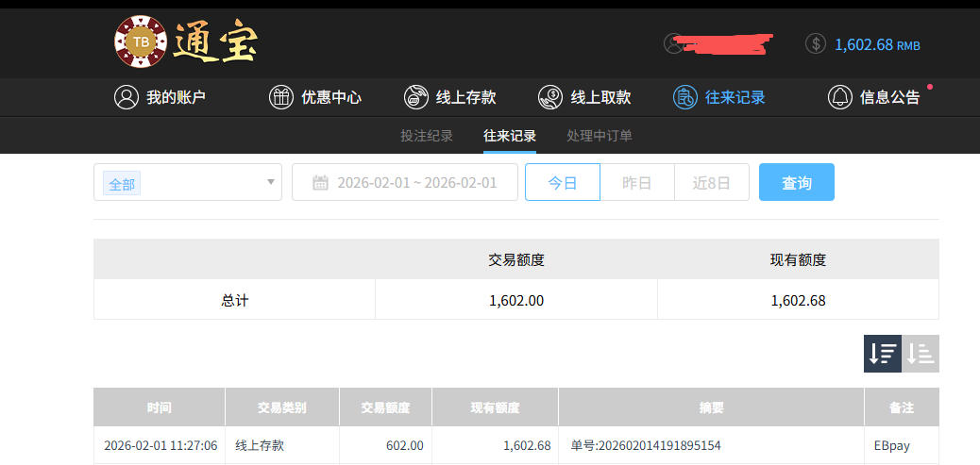Viewport: 980px width, 465px height.
Task: Click the user profile avatar icon
Action: 673,43
